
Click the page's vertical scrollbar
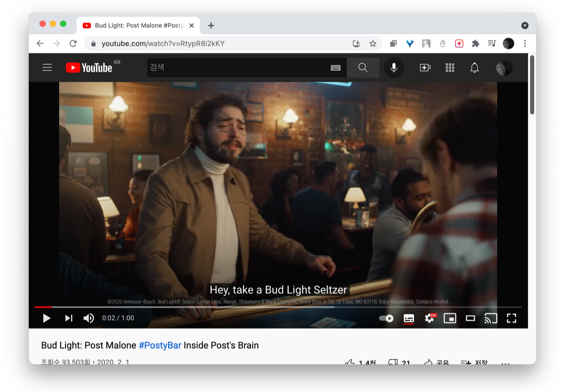(x=532, y=85)
